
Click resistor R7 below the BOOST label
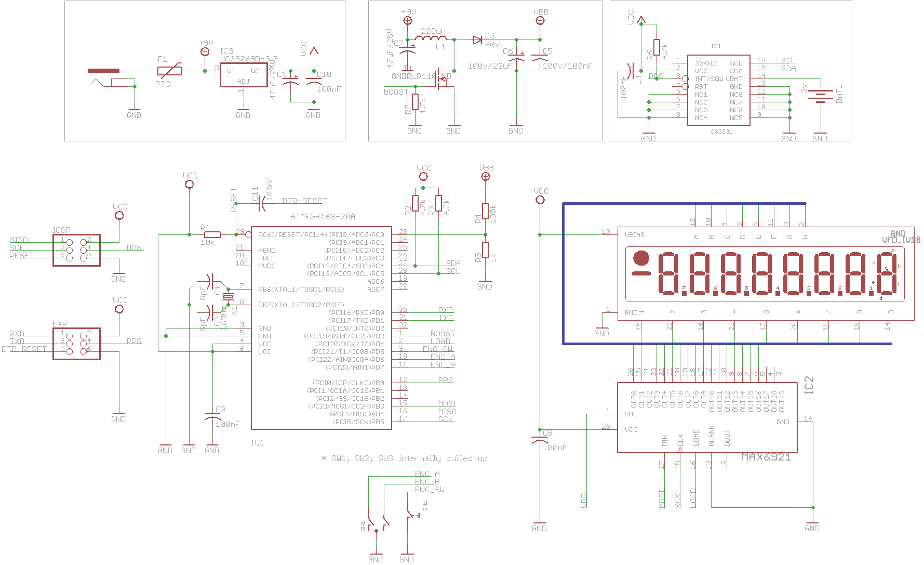[x=415, y=103]
